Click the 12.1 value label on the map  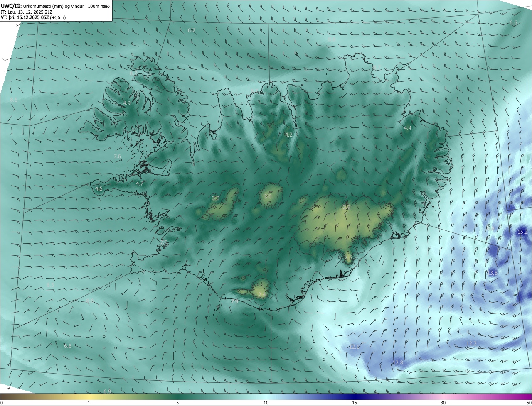coord(354,346)
